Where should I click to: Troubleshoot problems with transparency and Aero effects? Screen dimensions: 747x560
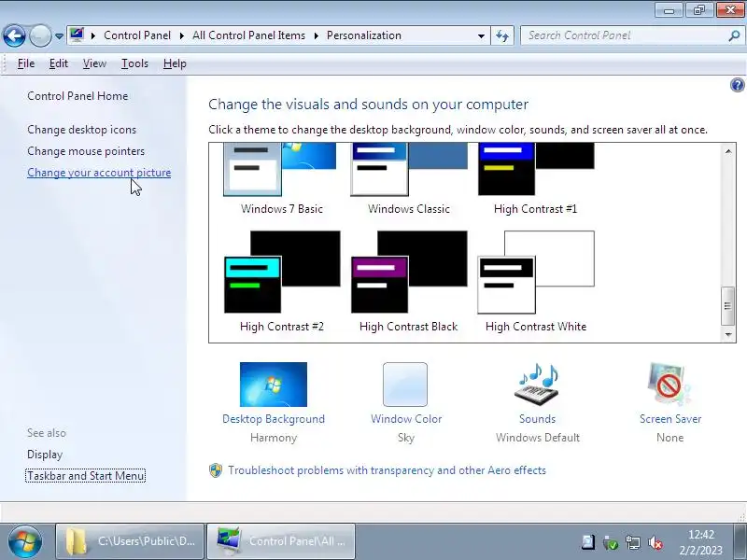387,470
